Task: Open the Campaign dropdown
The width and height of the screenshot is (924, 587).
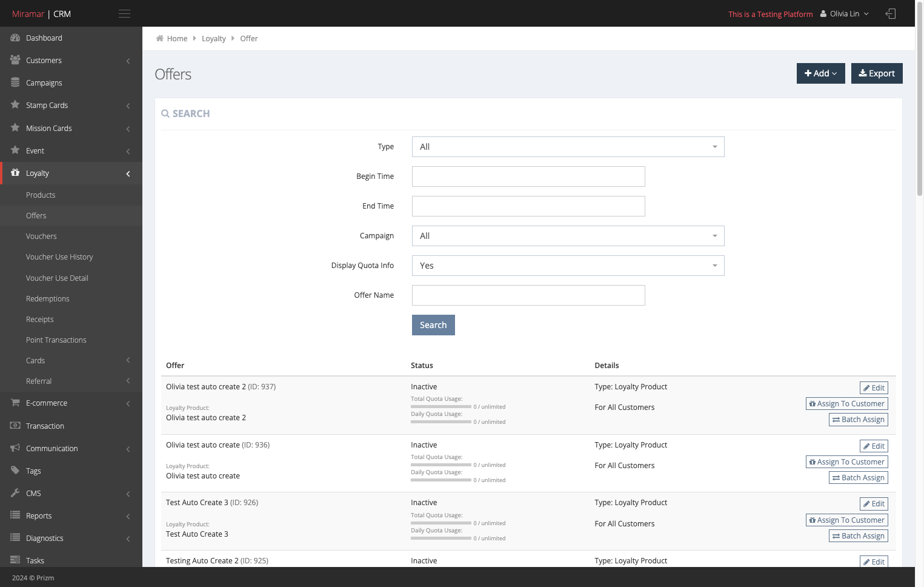Action: coord(568,236)
